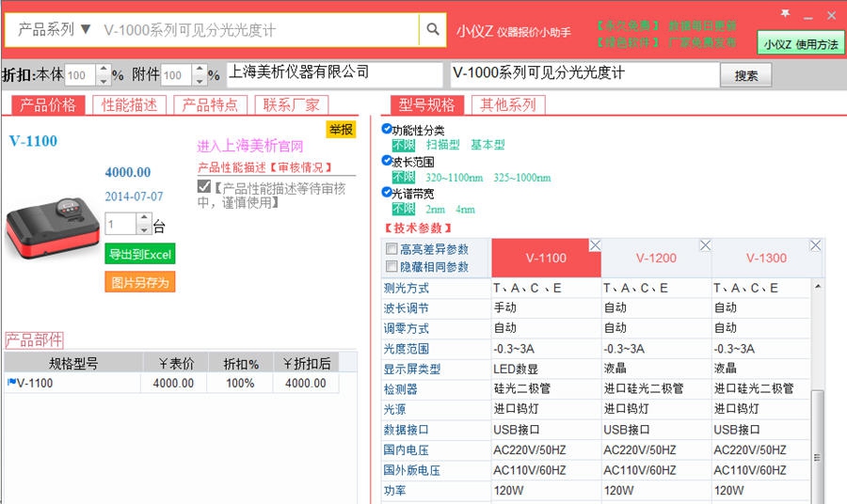Open 进入上海美析官网 link
This screenshot has width=847, height=504.
point(249,146)
